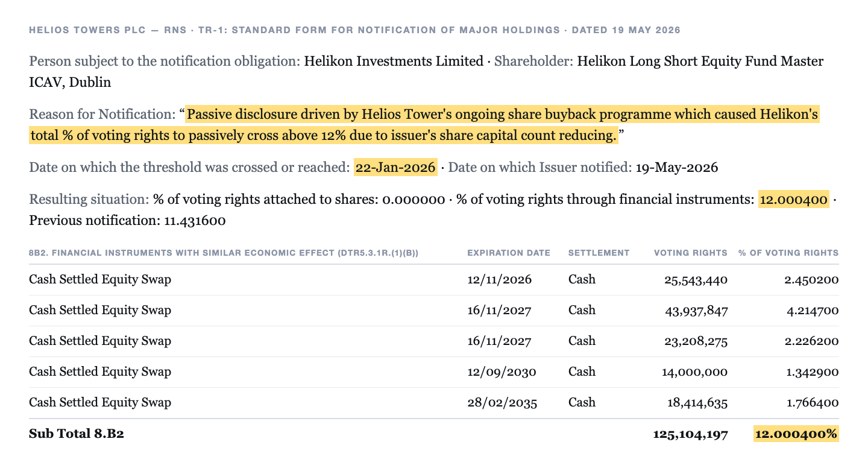Screen dimensions: 868x468
Task: Click the Sub Total 8.B2 row label
Action: point(77,434)
